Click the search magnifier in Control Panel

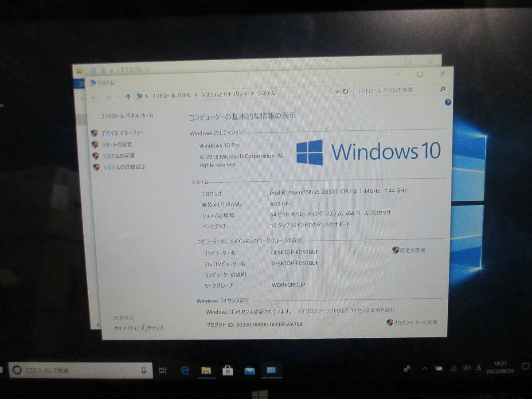tap(442, 89)
